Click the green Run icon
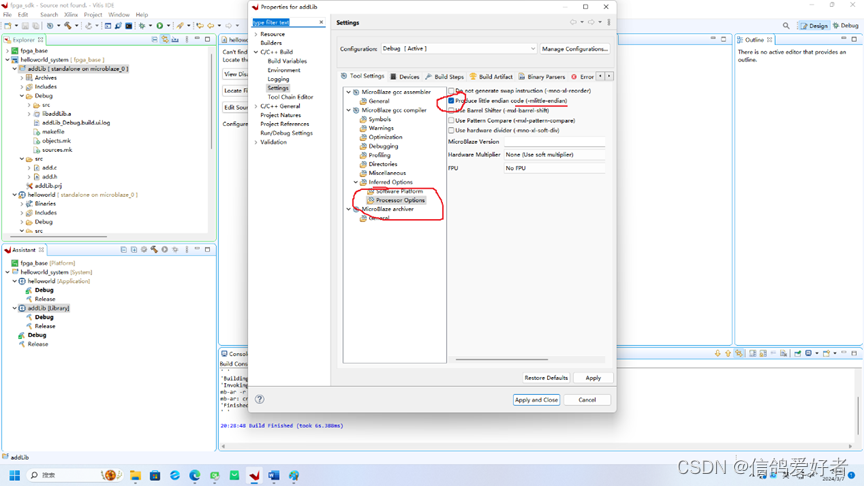 pyautogui.click(x=160, y=25)
